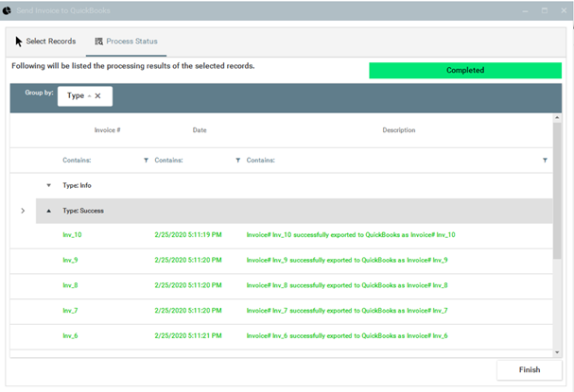Viewport: 574px width, 392px height.
Task: Select the Inv_10 result row
Action: (284, 234)
